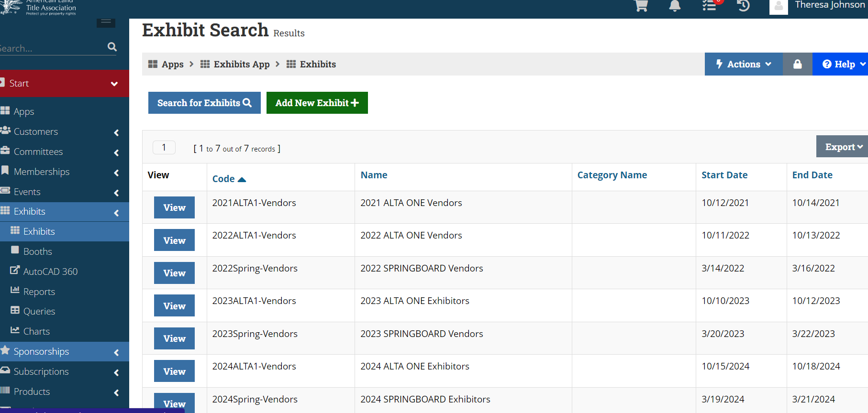Image resolution: width=868 pixels, height=413 pixels.
Task: Open AutoCAD 360 menu item
Action: coord(50,272)
